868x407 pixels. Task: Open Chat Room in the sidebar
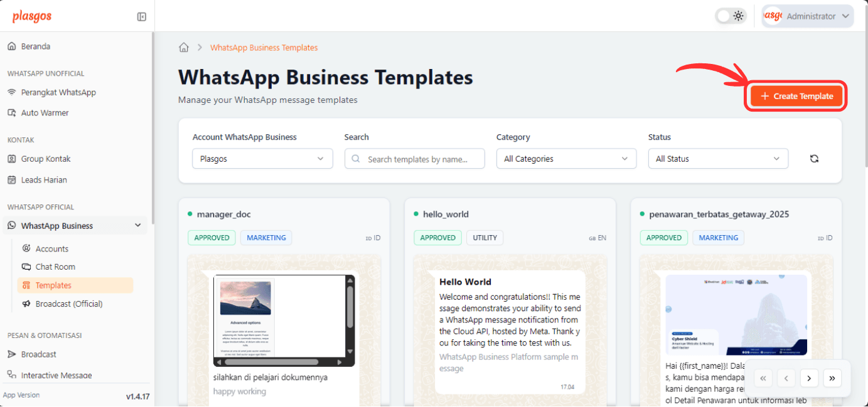[55, 267]
